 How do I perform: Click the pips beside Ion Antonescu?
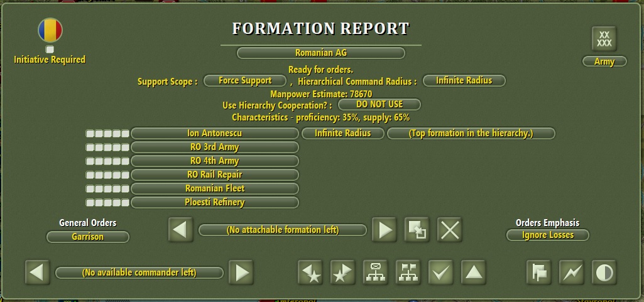pos(107,133)
